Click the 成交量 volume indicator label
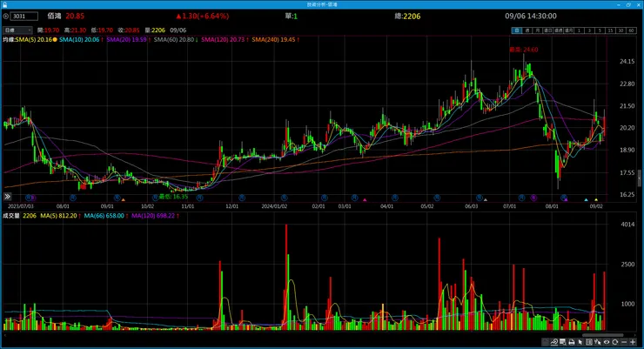The height and width of the screenshot is (349, 644). [x=11, y=216]
